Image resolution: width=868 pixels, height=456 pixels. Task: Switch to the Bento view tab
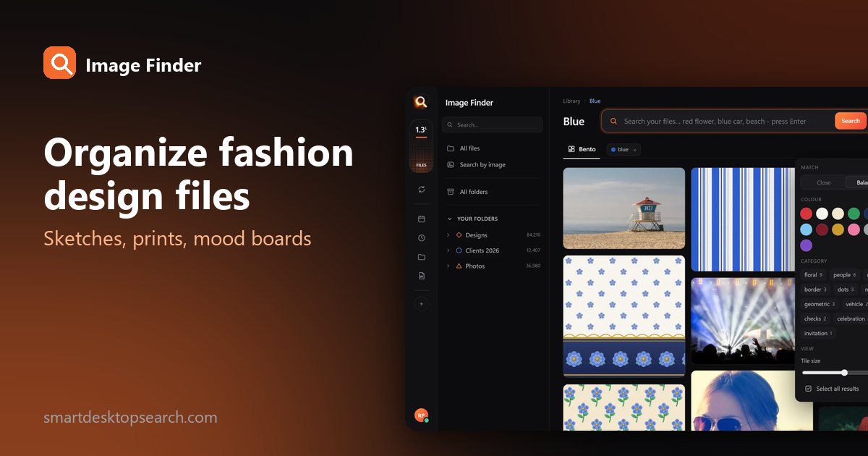(x=582, y=149)
